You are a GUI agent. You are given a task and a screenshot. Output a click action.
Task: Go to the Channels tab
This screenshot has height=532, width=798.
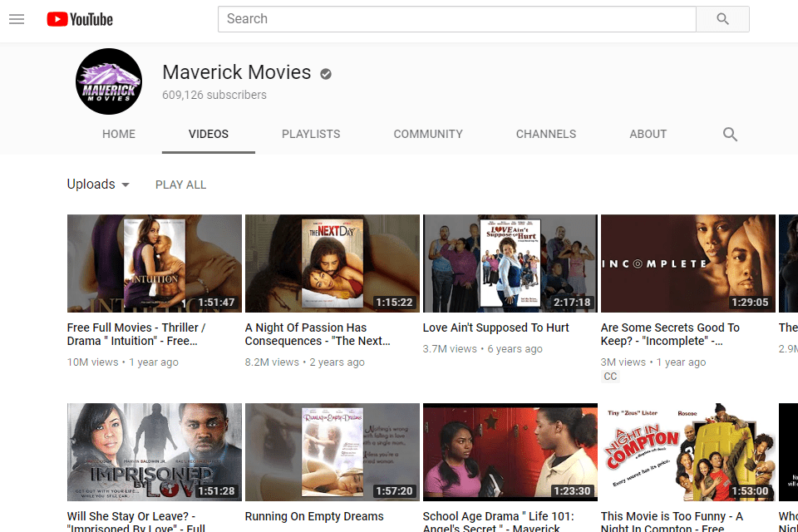pos(545,134)
